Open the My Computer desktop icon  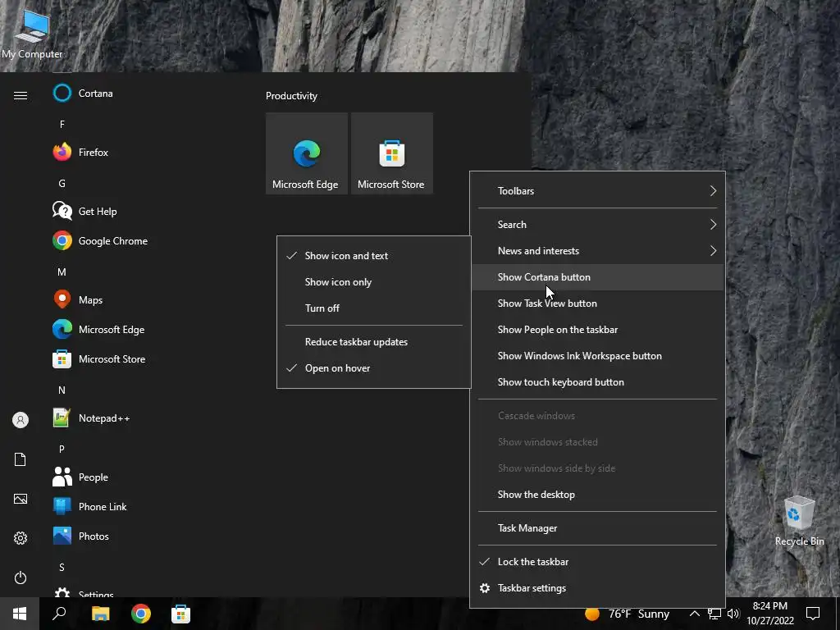(x=32, y=33)
